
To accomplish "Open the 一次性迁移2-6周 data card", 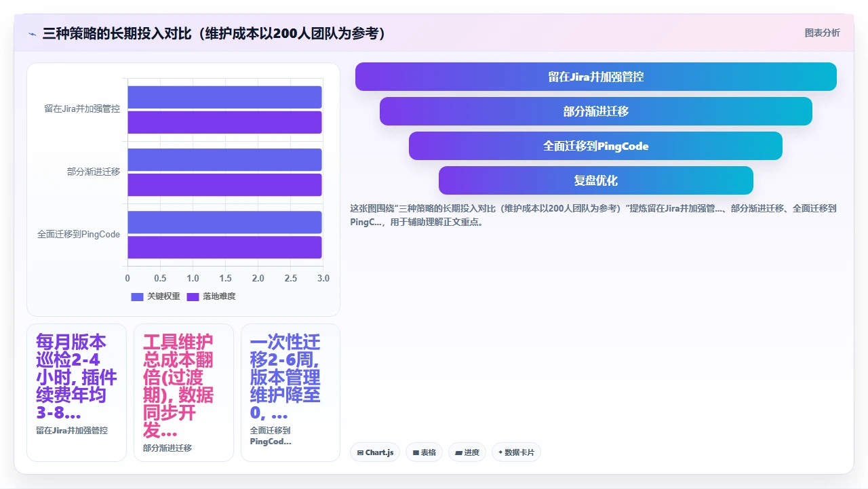I will pyautogui.click(x=291, y=393).
